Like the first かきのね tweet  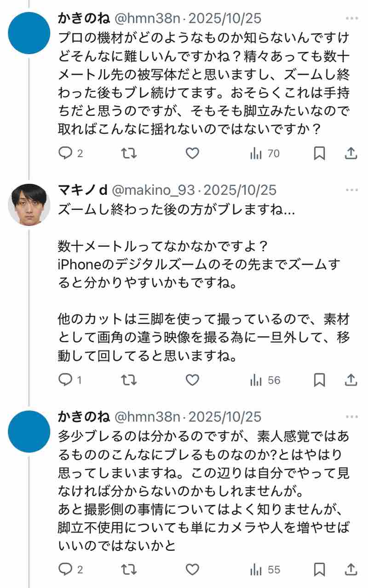tap(192, 153)
